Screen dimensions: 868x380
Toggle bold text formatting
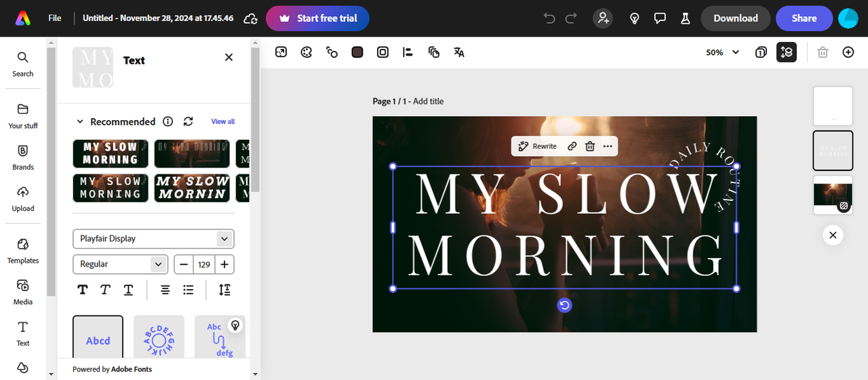point(83,290)
